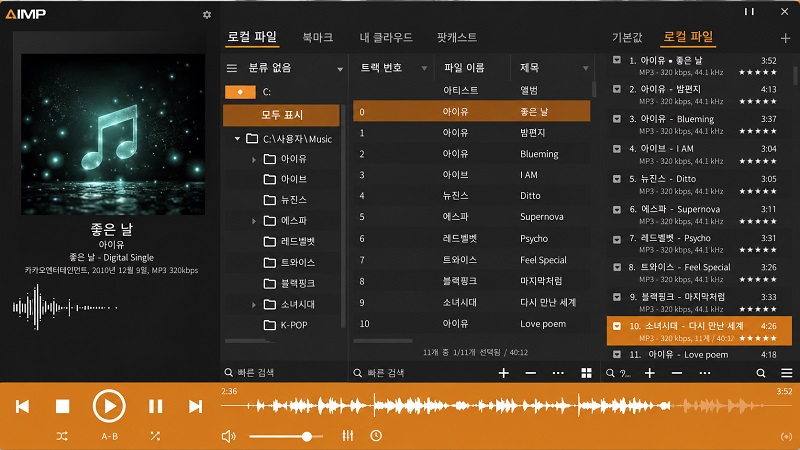This screenshot has height=450, width=800.
Task: Click the radio stream icon at bottom right
Action: 786,437
